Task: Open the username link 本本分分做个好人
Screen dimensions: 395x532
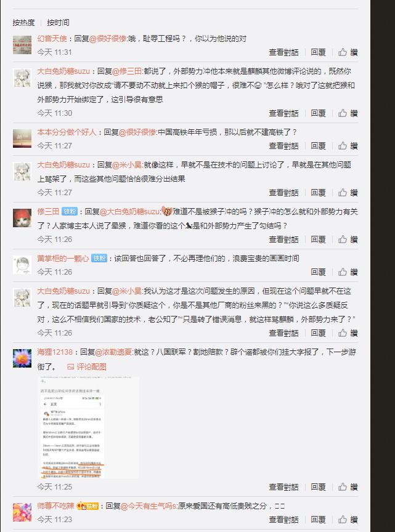Action: click(67, 132)
